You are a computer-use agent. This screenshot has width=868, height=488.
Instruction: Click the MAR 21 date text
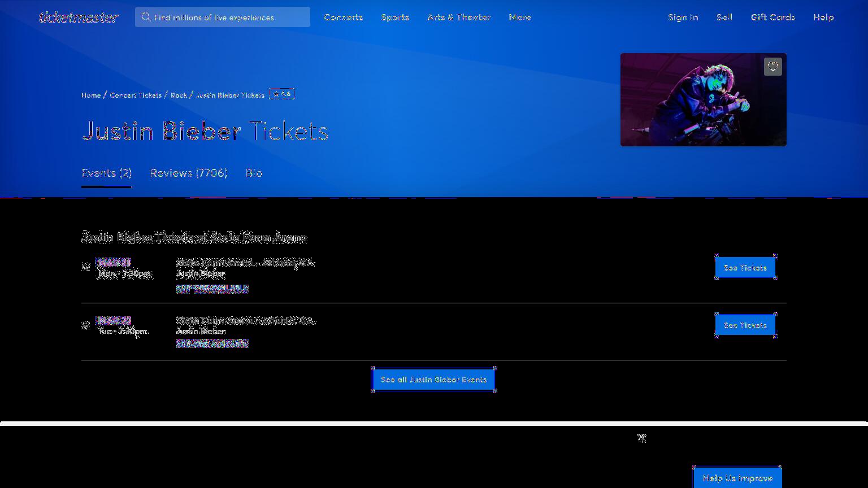114,263
